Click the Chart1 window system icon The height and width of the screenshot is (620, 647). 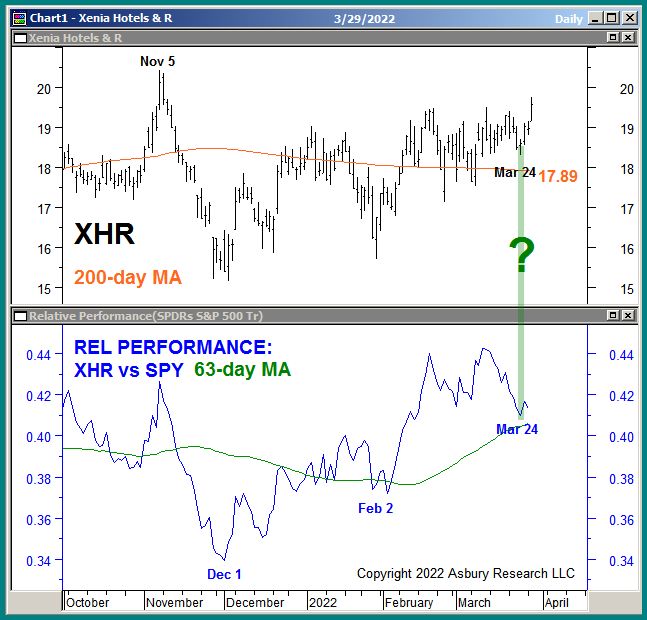tap(17, 18)
